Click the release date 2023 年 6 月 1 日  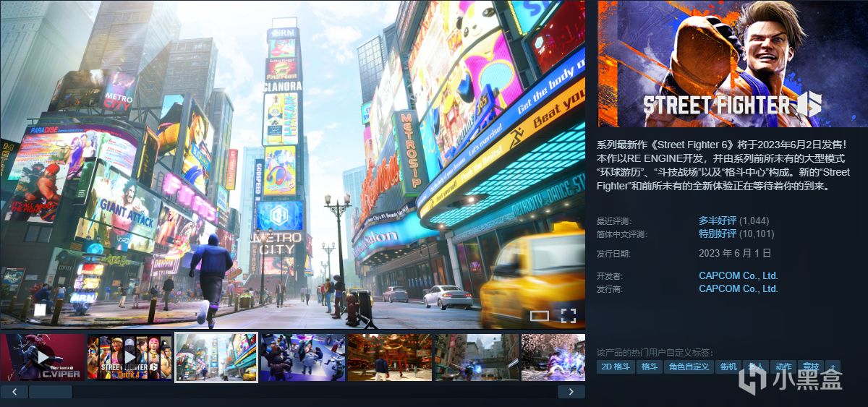pyautogui.click(x=735, y=254)
